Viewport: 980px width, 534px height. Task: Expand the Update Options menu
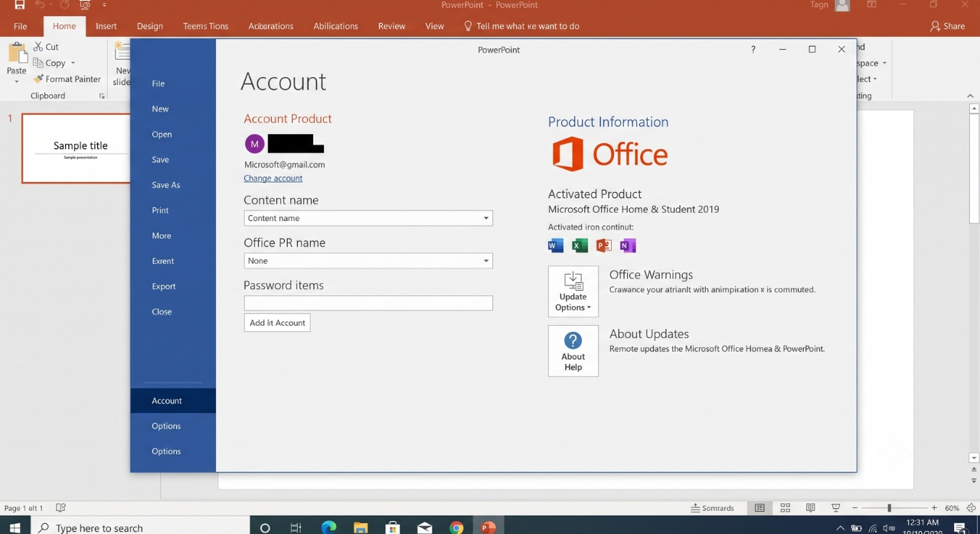click(x=573, y=291)
